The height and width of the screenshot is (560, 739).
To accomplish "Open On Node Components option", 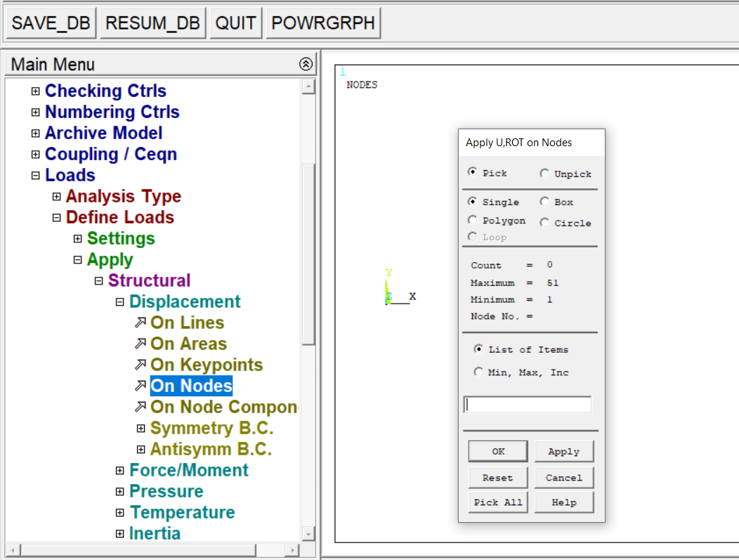I will [x=224, y=407].
